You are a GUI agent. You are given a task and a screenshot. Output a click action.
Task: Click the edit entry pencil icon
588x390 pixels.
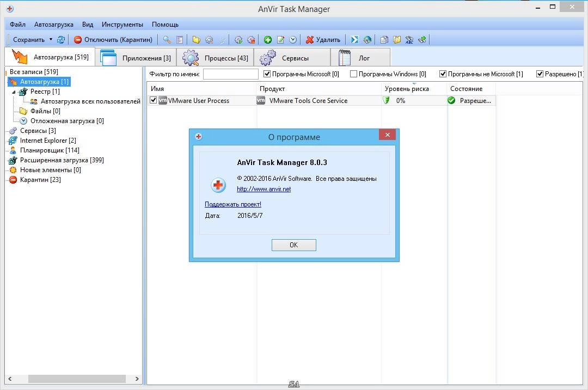click(280, 39)
